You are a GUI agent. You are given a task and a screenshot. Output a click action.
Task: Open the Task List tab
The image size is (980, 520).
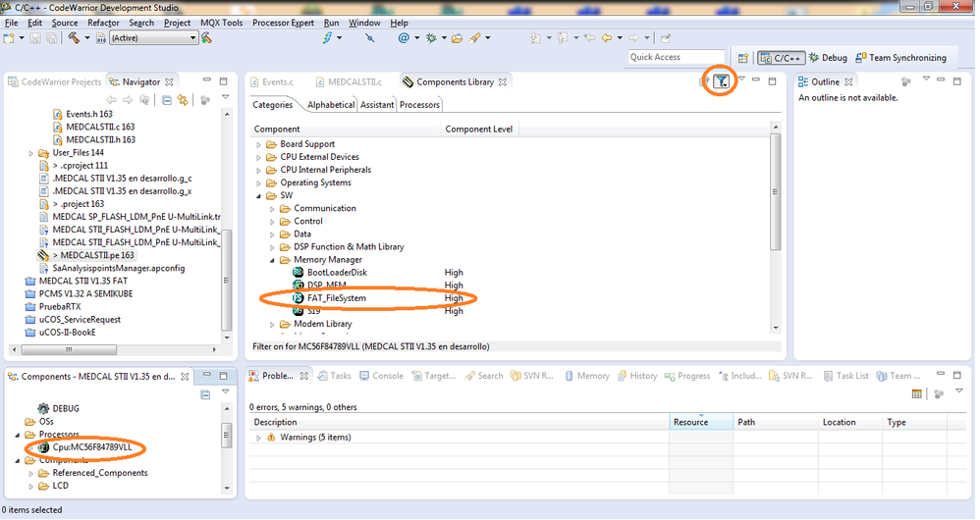(846, 376)
